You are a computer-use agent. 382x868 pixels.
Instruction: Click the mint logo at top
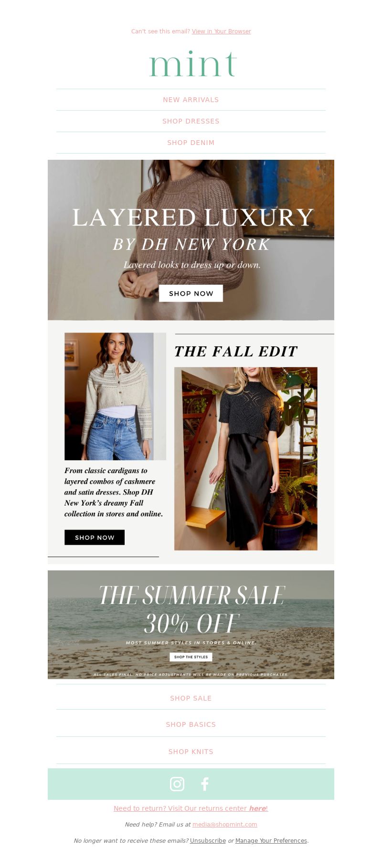pyautogui.click(x=192, y=64)
